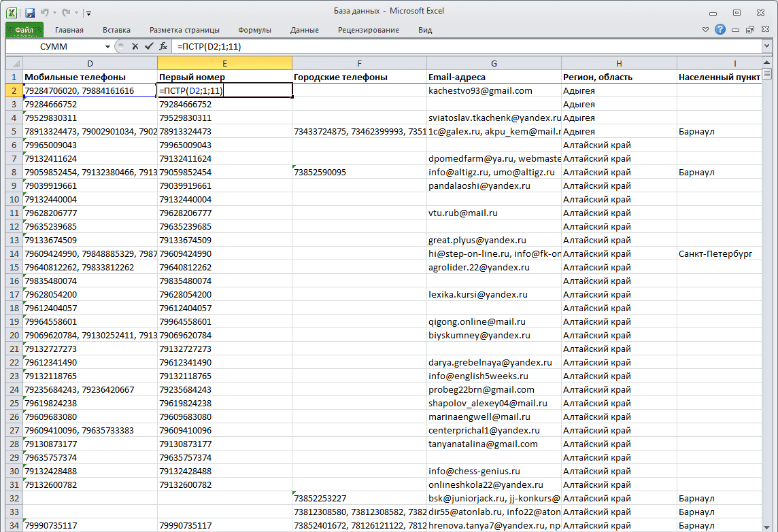Switch to the Вставка ribbon tab
The image size is (778, 532).
point(116,30)
